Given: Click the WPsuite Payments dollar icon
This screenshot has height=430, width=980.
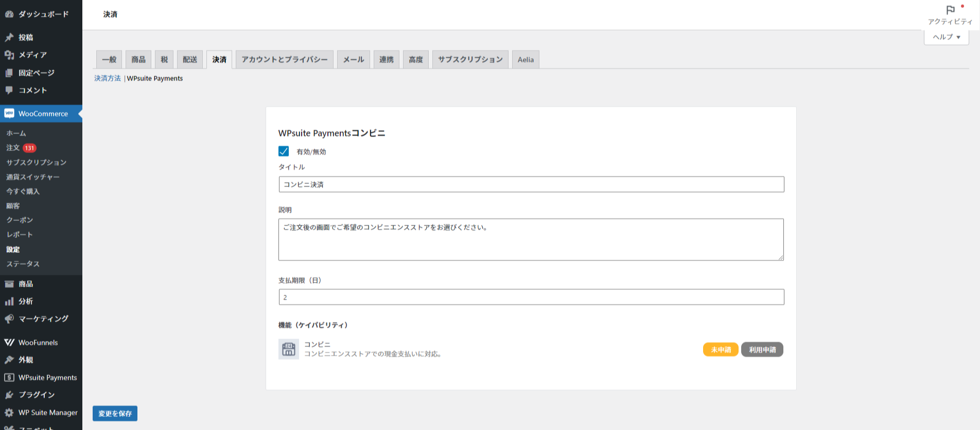Looking at the screenshot, I should pos(9,377).
